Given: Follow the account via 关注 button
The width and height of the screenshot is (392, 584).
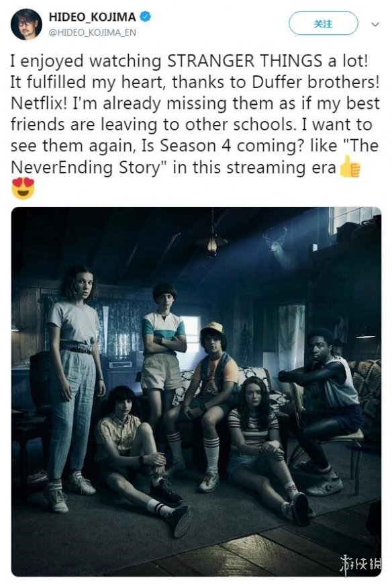Looking at the screenshot, I should [323, 24].
